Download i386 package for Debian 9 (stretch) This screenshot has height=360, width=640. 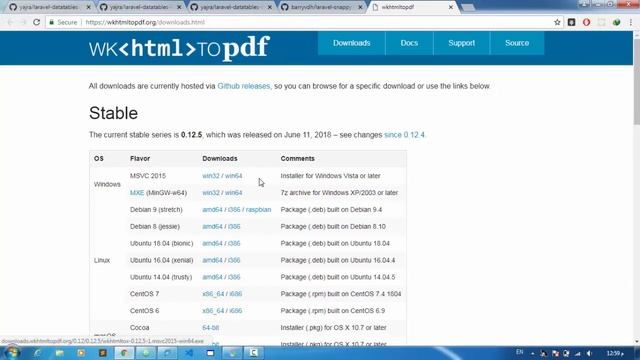[x=234, y=209]
